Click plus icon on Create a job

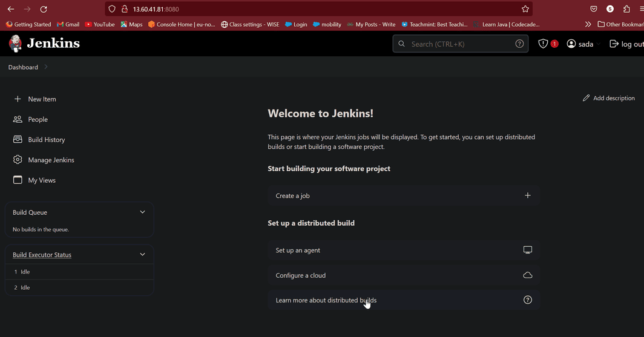pos(528,195)
